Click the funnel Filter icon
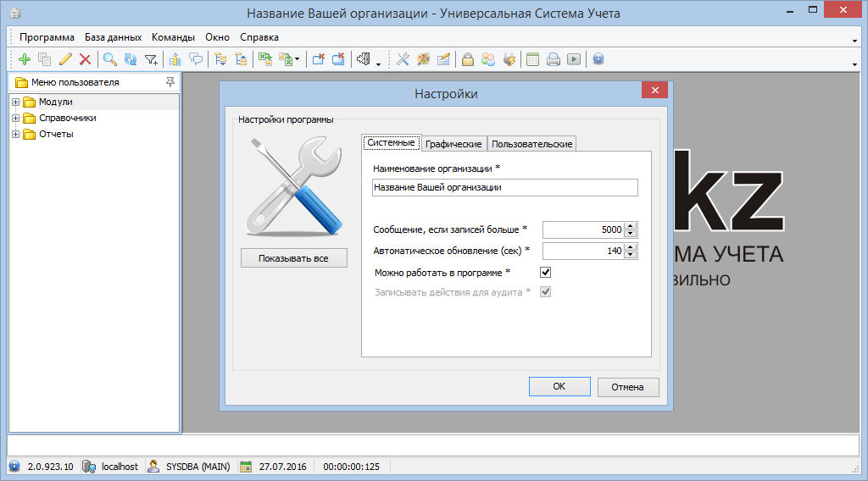This screenshot has width=868, height=481. click(x=151, y=59)
